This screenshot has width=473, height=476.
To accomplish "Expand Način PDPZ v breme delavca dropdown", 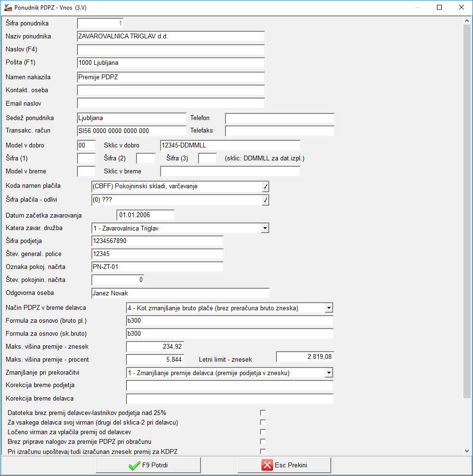I will click(x=329, y=308).
